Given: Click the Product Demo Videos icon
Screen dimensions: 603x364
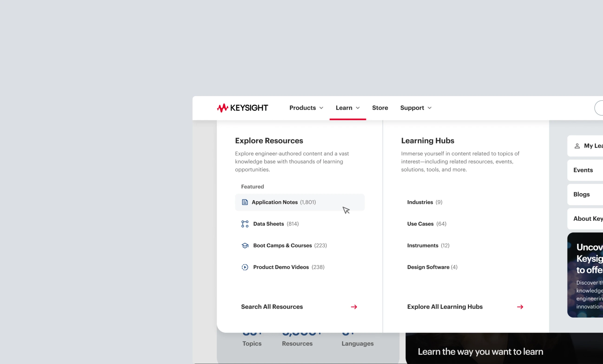Looking at the screenshot, I should click(x=245, y=267).
